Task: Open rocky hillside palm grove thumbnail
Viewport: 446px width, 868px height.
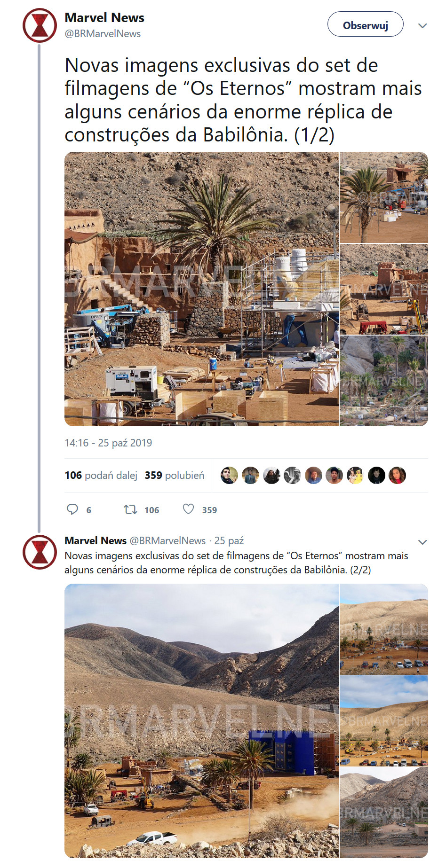Action: (x=384, y=381)
